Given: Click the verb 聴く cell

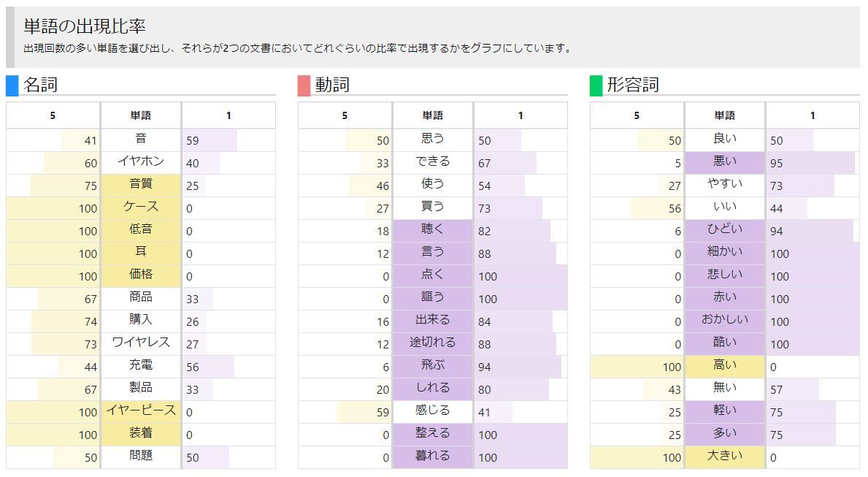Looking at the screenshot, I should coord(433,230).
